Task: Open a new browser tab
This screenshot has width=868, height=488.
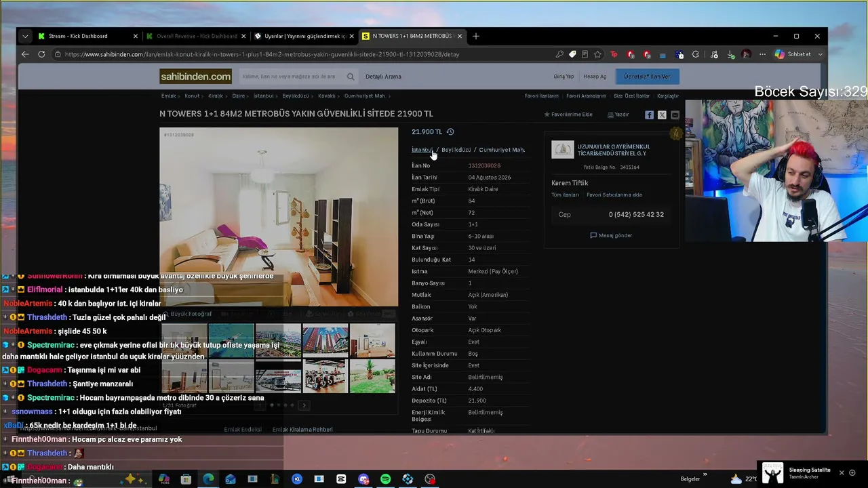Action: (x=476, y=36)
